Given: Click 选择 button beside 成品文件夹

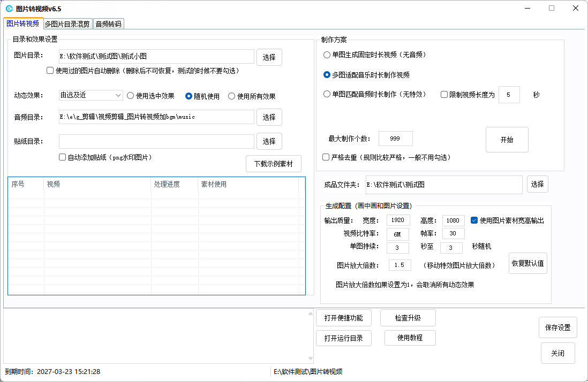Looking at the screenshot, I should coord(537,184).
